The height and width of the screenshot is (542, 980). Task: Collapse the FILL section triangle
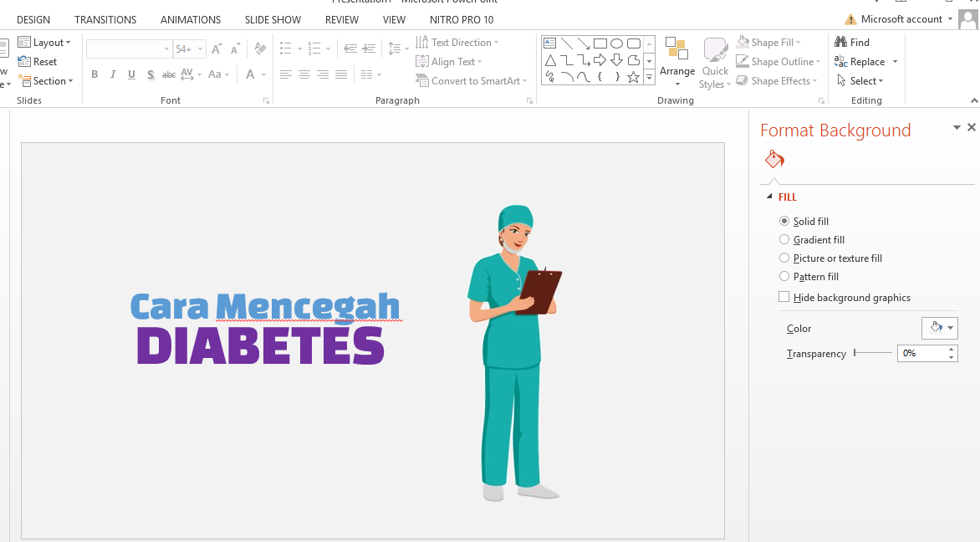click(769, 197)
